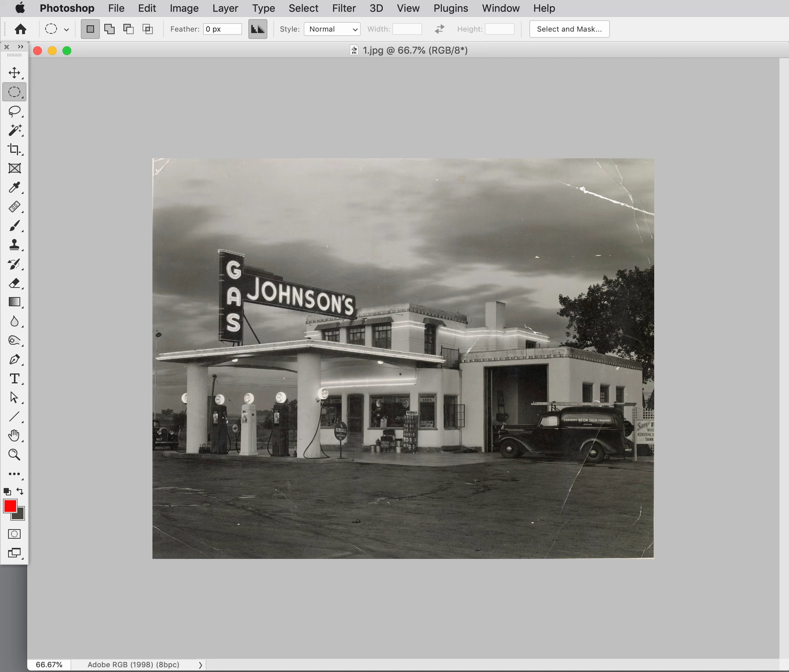Expand the status bar info chevron
Screen dimensions: 789x672
pos(200,665)
